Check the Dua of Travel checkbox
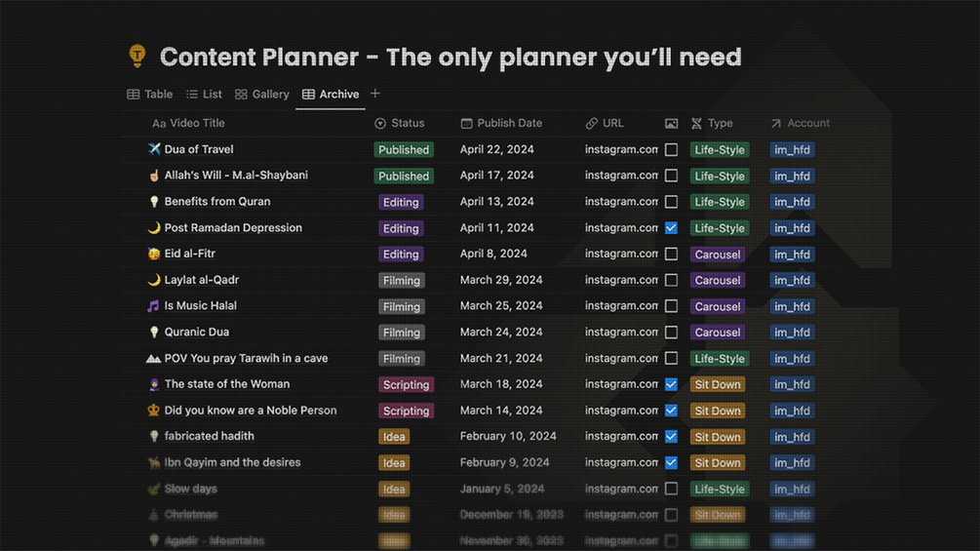 [671, 150]
